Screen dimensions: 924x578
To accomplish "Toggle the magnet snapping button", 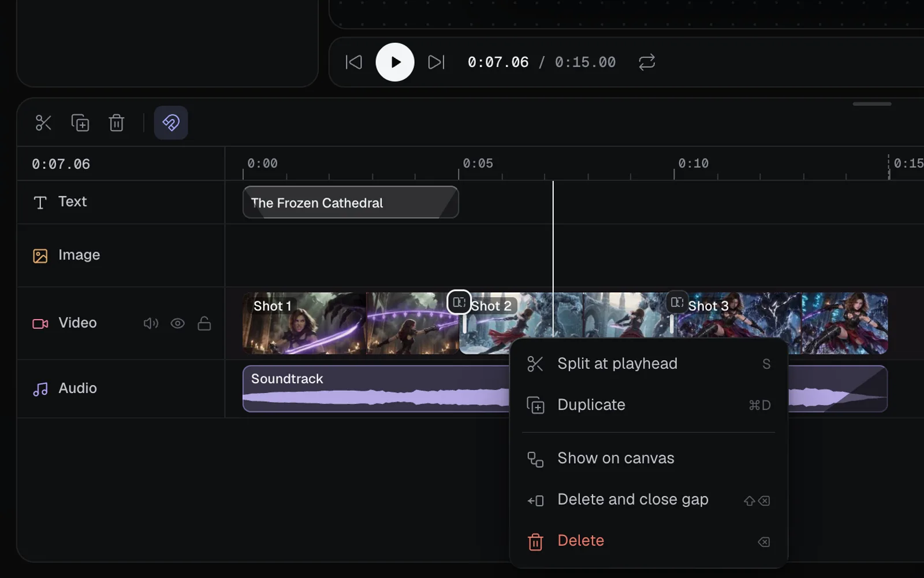I will 171,123.
